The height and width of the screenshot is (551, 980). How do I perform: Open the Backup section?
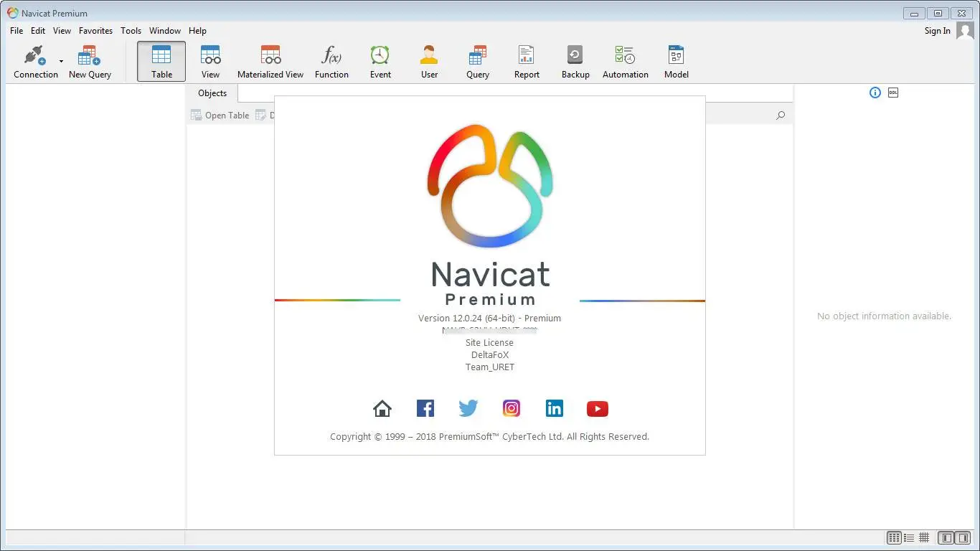click(x=575, y=62)
